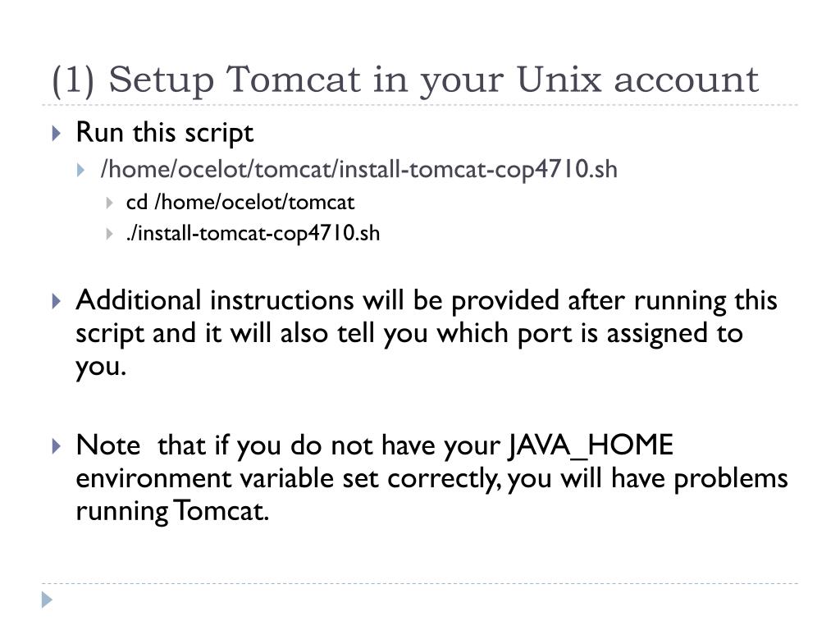Click the word JAVA_HOME

[x=591, y=445]
